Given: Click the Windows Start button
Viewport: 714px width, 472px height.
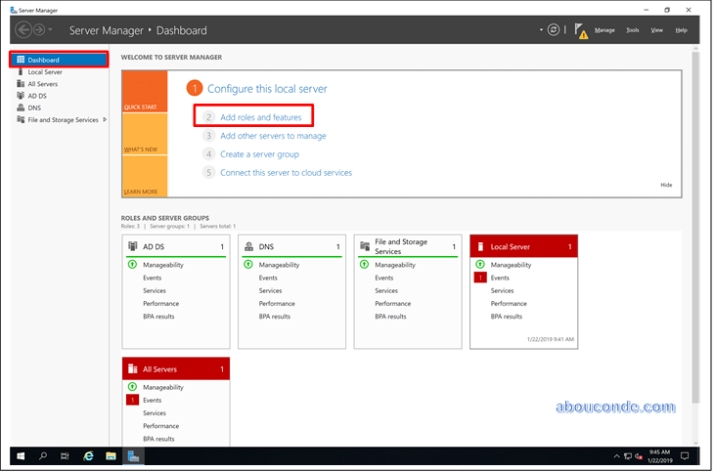Looking at the screenshot, I should coord(20,456).
